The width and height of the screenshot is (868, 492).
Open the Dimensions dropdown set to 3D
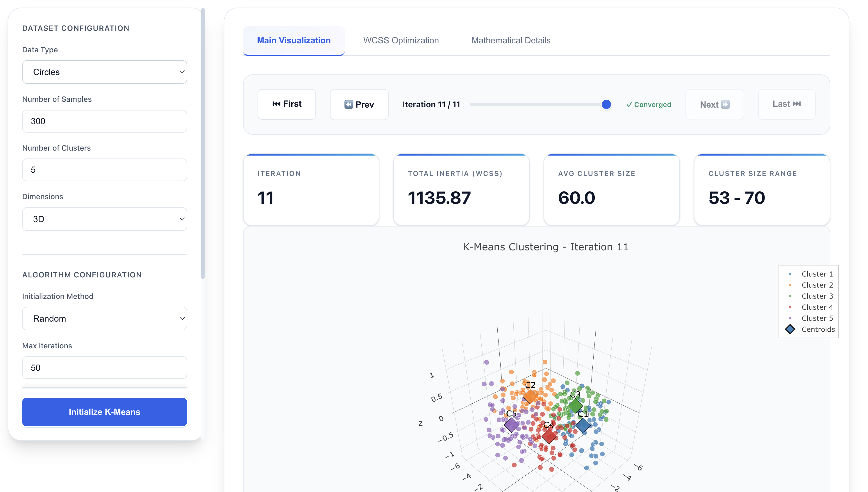104,219
